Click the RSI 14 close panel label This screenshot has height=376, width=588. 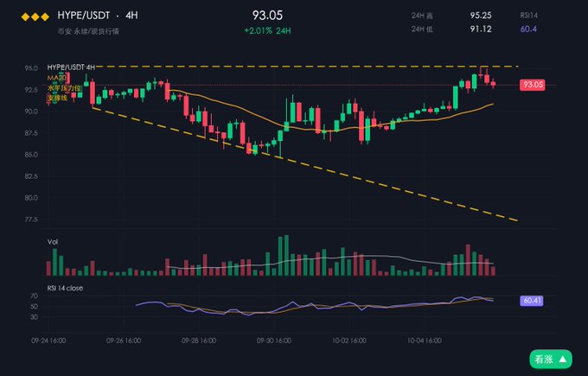tap(65, 288)
